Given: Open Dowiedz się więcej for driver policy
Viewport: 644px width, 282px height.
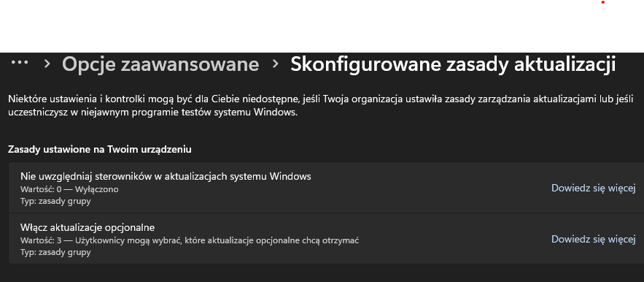Looking at the screenshot, I should point(594,188).
